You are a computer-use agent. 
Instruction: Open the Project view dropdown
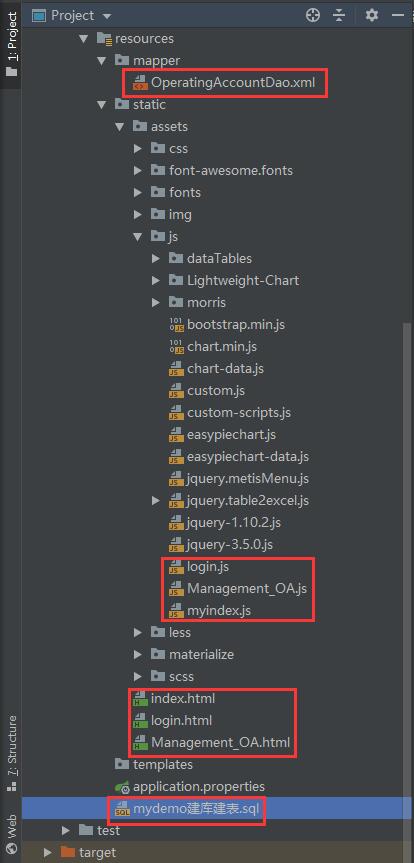tap(107, 16)
